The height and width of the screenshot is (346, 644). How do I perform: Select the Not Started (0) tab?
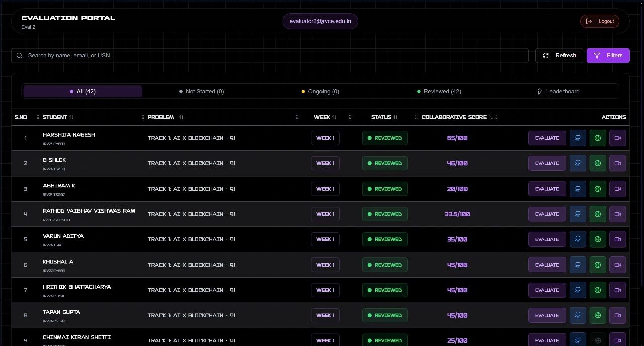(x=201, y=92)
